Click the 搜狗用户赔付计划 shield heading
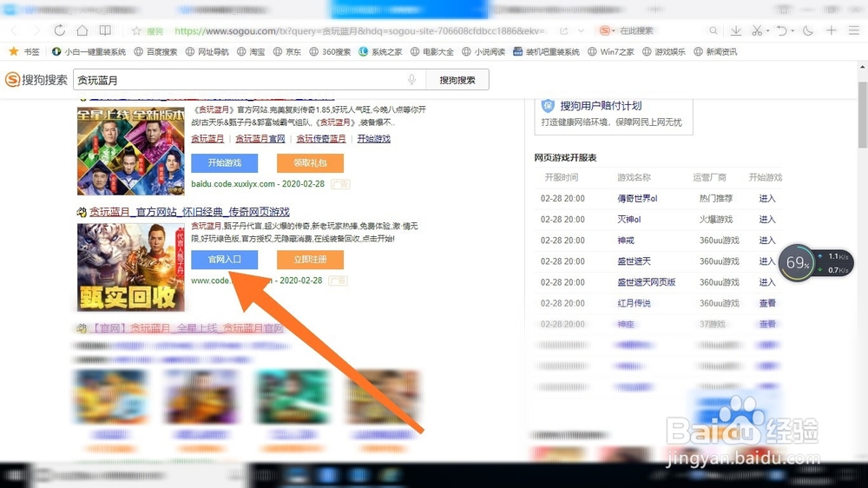 click(601, 106)
